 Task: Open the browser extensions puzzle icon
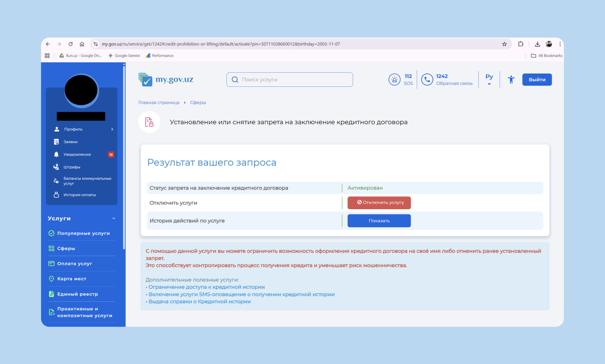coord(520,44)
